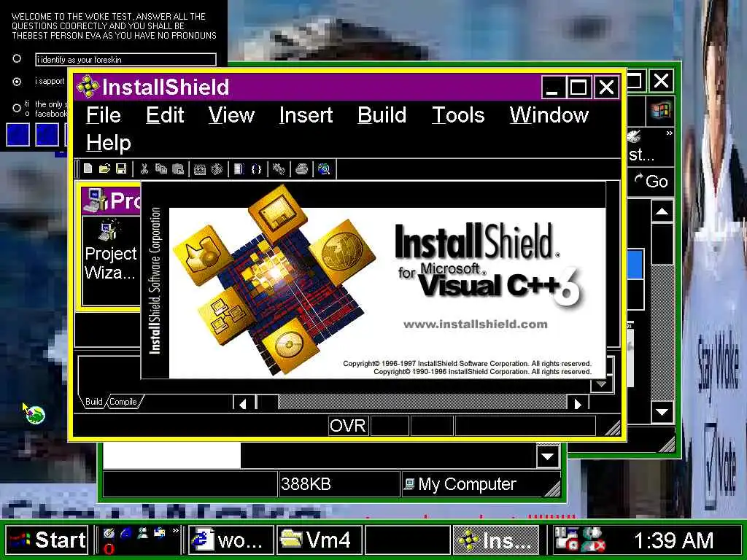Click the Copy toolbar icon

click(x=161, y=168)
